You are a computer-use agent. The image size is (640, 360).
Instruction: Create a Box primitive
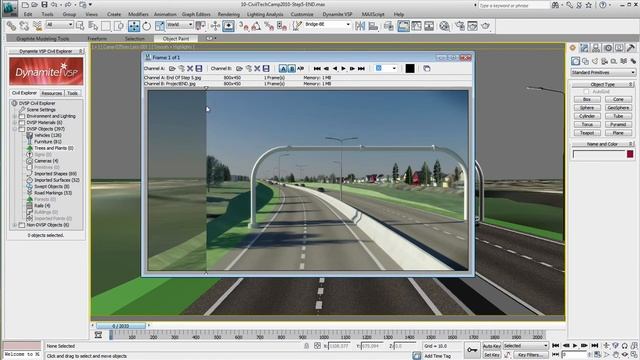tap(587, 100)
